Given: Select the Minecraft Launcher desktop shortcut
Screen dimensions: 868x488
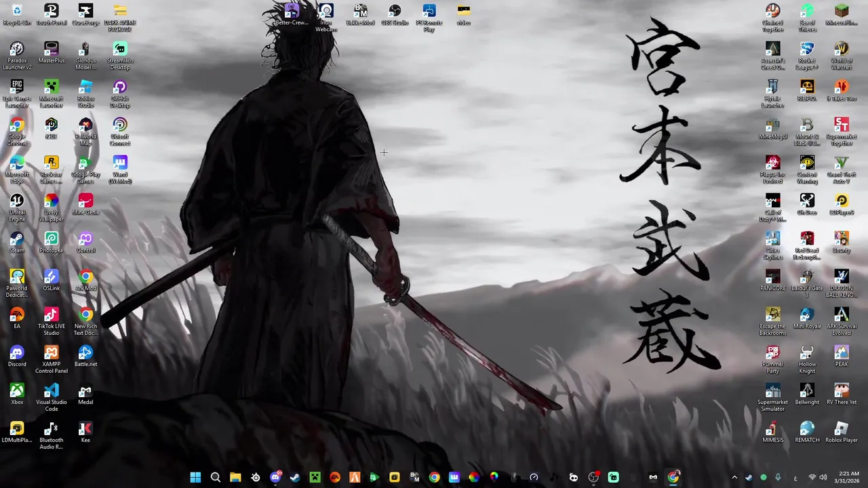Looking at the screenshot, I should point(52,94).
